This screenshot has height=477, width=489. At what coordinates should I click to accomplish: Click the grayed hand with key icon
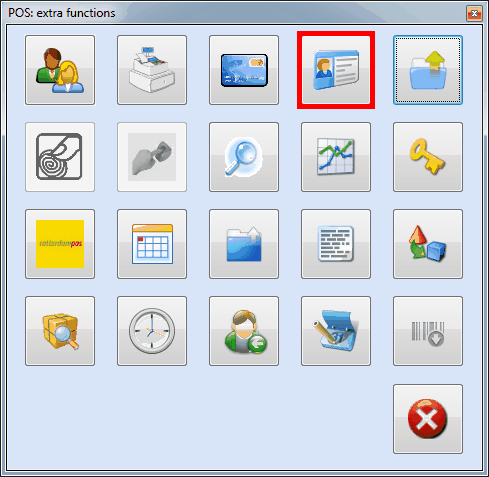(152, 157)
